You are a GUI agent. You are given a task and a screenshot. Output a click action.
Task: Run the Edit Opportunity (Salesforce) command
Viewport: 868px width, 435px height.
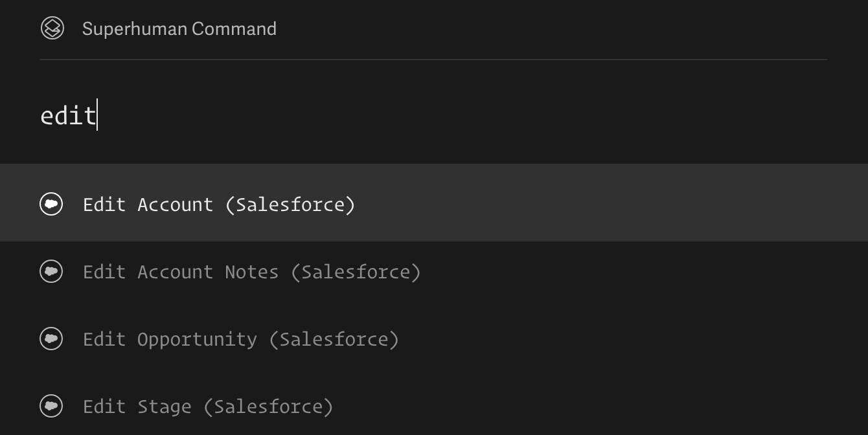[x=240, y=339]
